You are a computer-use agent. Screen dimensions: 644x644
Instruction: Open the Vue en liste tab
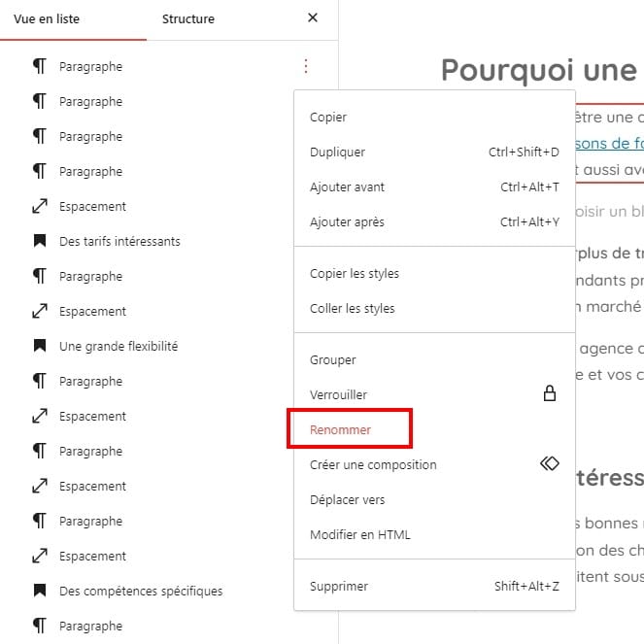click(x=47, y=18)
